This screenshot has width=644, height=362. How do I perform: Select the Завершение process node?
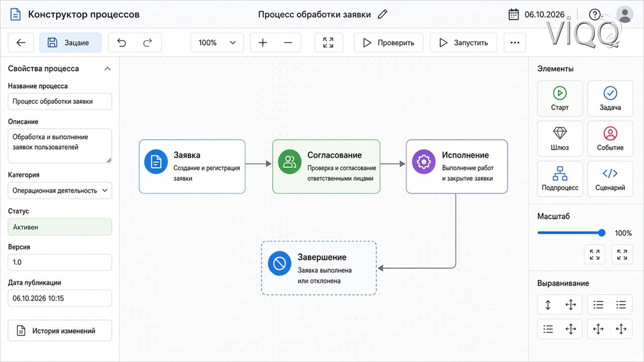pos(319,268)
